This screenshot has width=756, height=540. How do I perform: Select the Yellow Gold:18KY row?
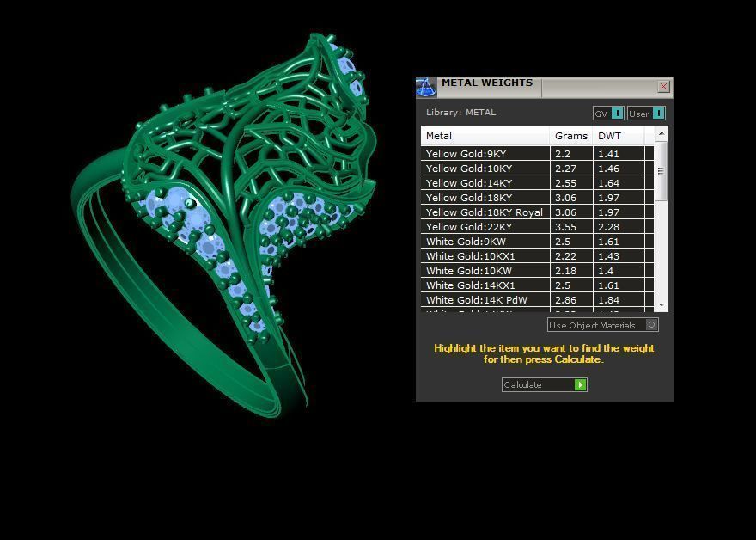click(x=537, y=198)
